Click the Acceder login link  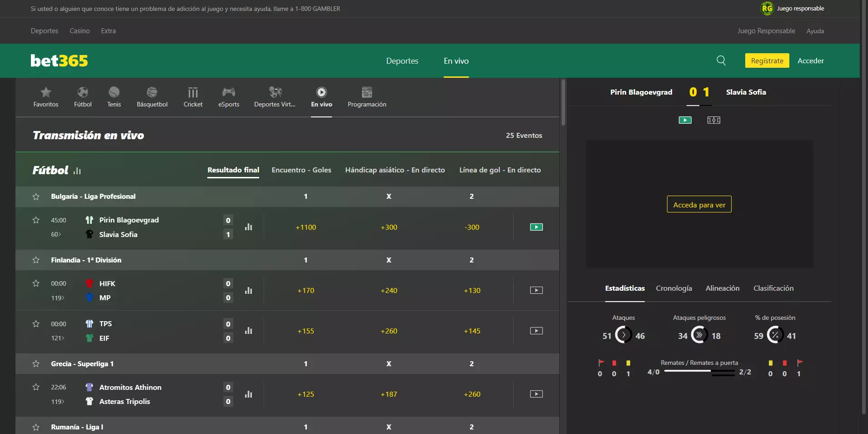click(811, 61)
